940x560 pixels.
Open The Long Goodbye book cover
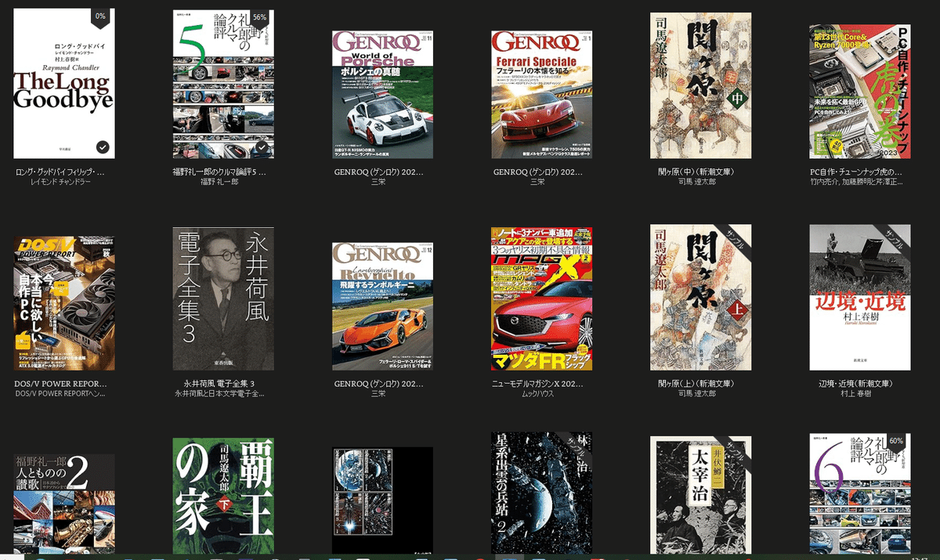pos(64,83)
